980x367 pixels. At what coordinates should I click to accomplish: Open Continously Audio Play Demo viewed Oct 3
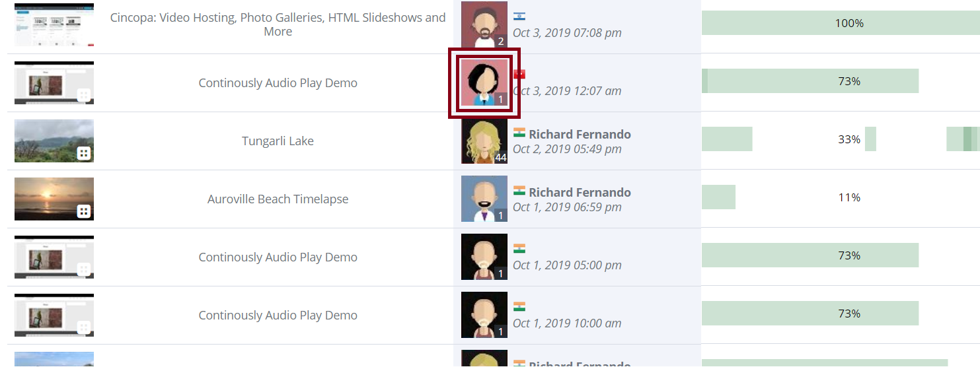[x=278, y=83]
